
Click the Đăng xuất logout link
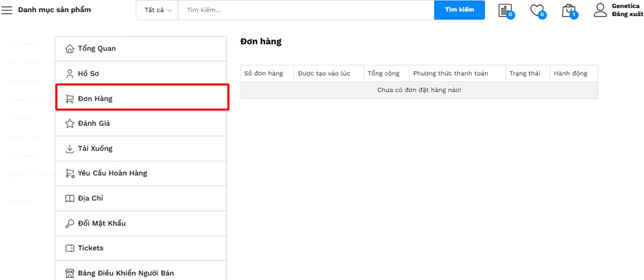coord(627,14)
